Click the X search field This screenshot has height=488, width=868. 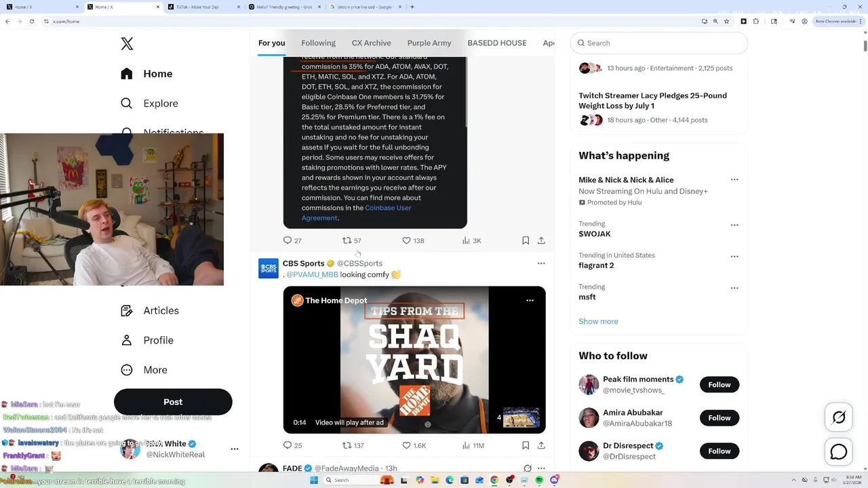point(659,43)
